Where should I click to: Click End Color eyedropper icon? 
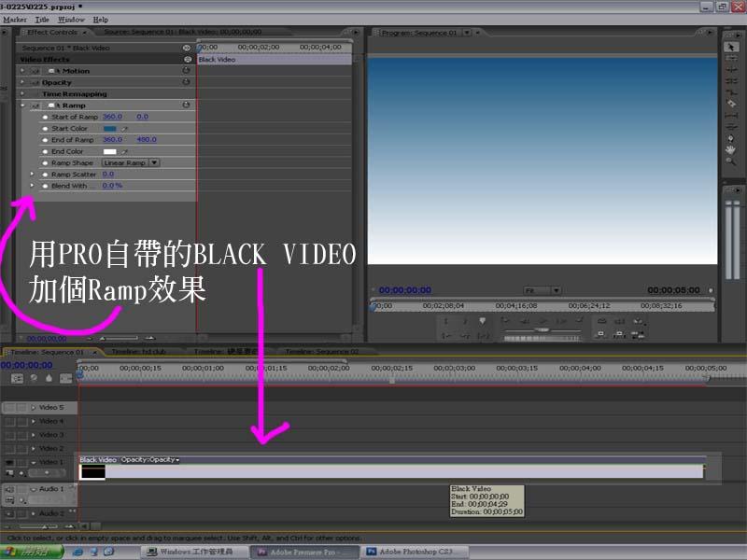(125, 151)
